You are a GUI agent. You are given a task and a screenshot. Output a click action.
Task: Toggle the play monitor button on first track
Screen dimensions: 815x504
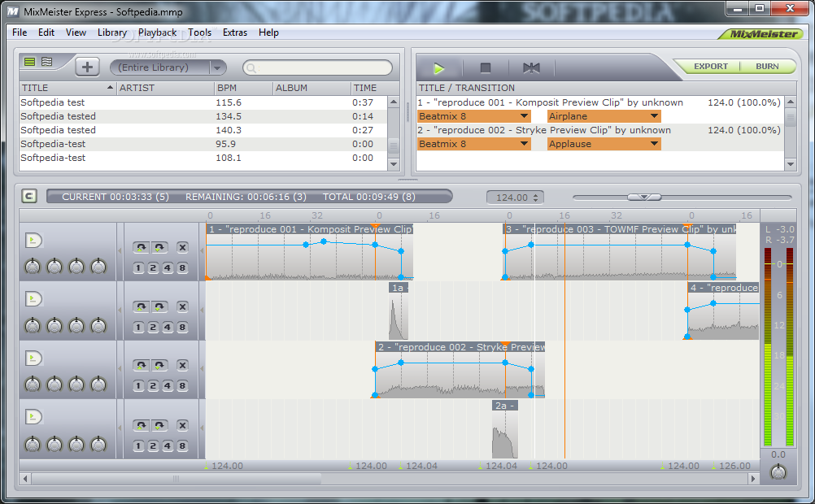pos(33,241)
